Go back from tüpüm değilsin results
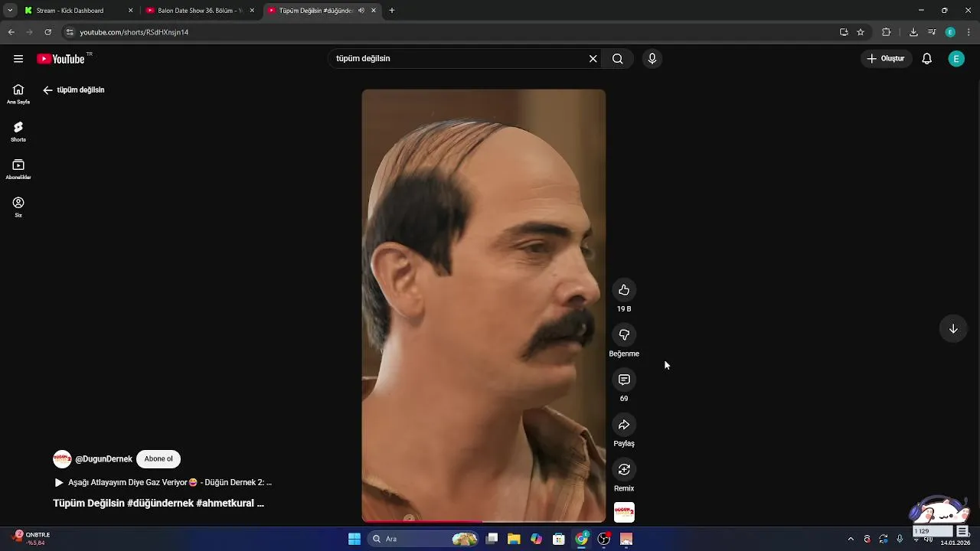The image size is (980, 551). (x=47, y=90)
